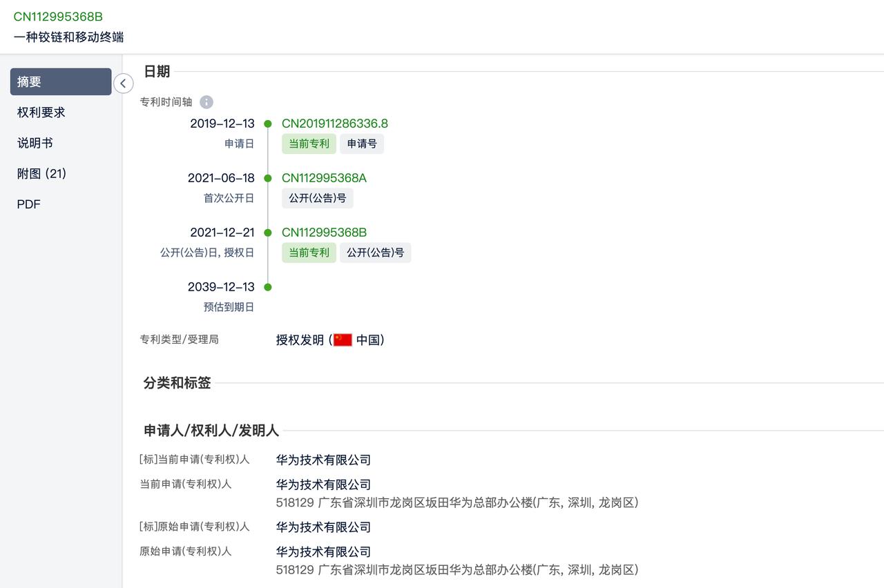884x588 pixels.
Task: Click the 2021-12-21 timeline dot
Action: tap(268, 233)
